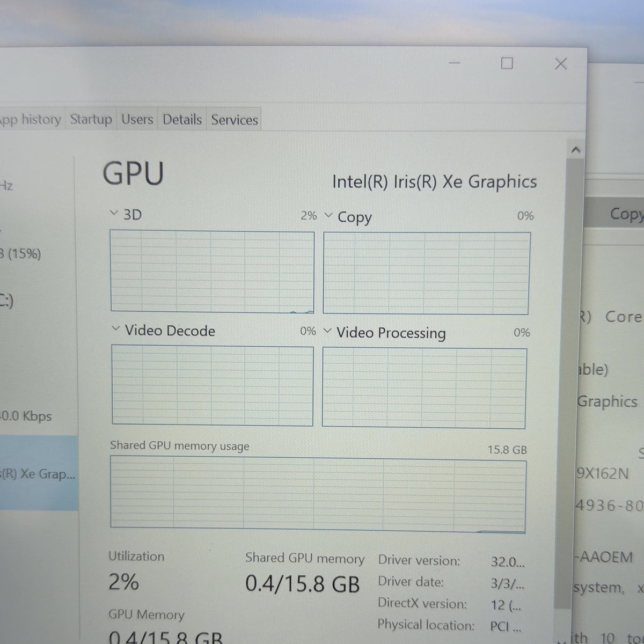Click the Shared GPU memory usage graph

(x=318, y=494)
